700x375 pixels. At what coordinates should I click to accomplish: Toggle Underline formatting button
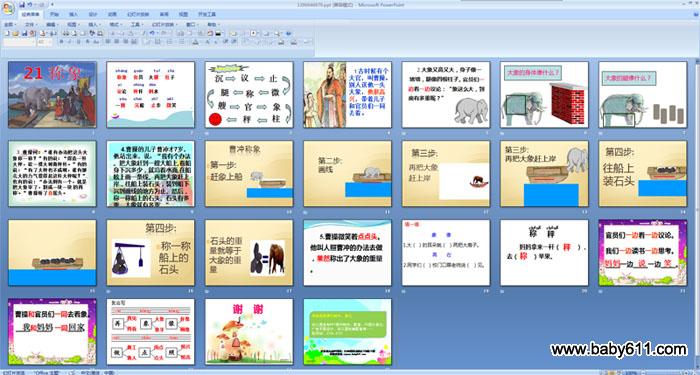(79, 42)
